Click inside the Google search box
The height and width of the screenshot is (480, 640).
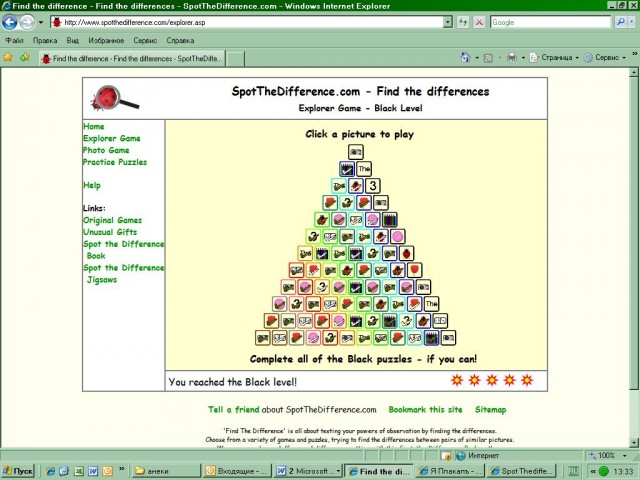click(550, 22)
